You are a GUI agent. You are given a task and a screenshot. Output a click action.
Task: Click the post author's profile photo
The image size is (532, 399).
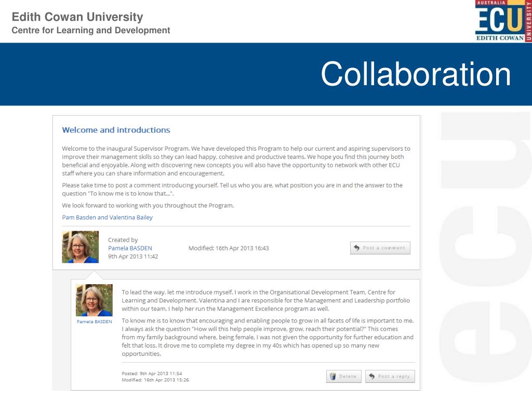pos(81,247)
